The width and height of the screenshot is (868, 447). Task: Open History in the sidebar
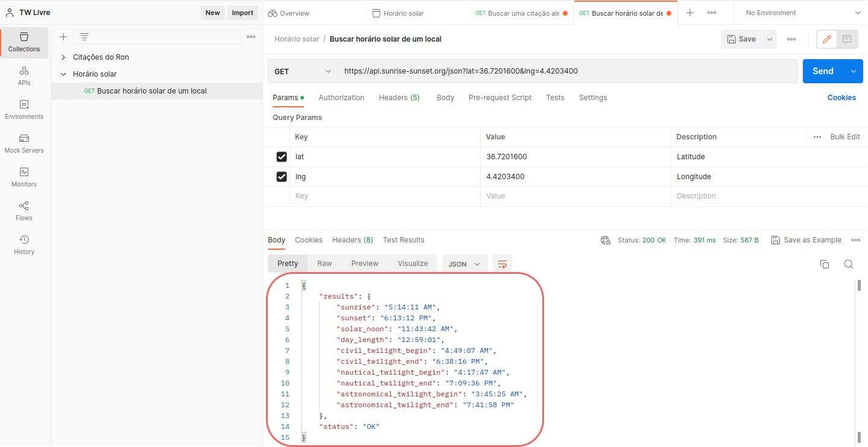(24, 245)
